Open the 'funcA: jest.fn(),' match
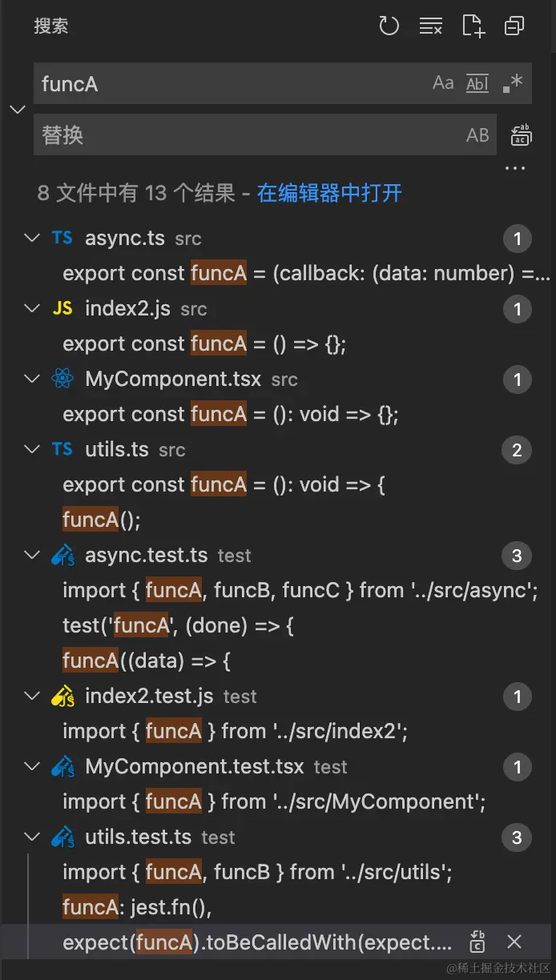 coord(137,907)
